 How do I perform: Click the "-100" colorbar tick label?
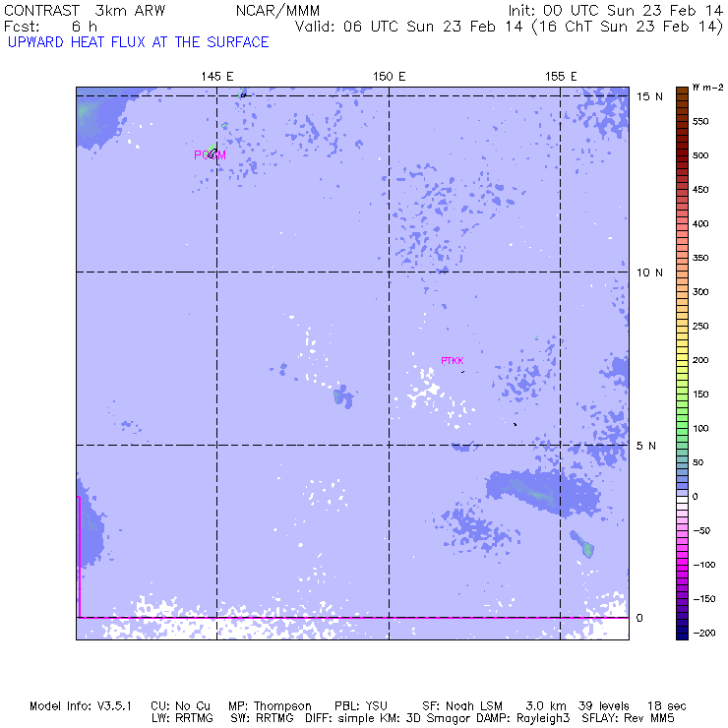click(703, 565)
